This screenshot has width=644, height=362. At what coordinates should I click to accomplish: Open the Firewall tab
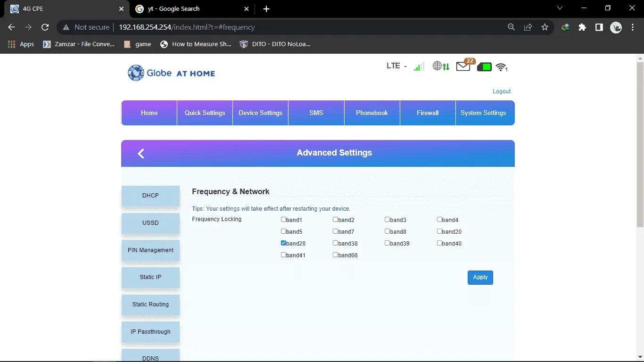click(x=428, y=113)
